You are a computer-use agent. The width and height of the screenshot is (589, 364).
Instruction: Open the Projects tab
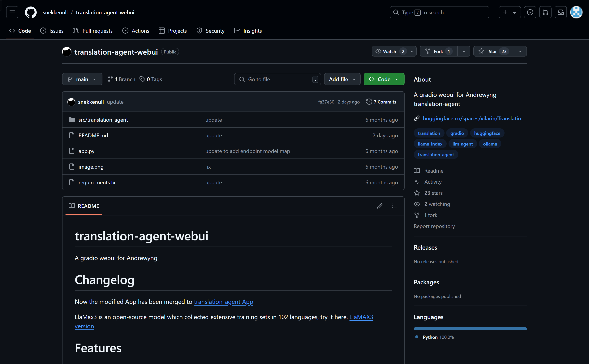click(173, 31)
